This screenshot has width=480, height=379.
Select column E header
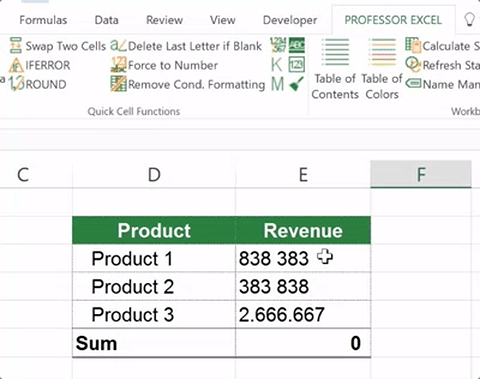point(303,174)
